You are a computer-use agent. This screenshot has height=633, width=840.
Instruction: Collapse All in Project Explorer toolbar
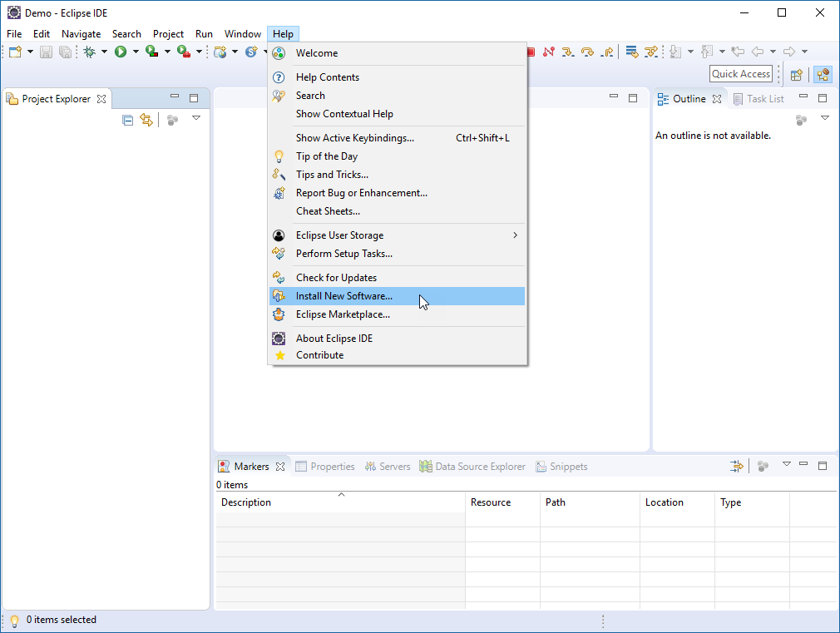click(x=127, y=119)
